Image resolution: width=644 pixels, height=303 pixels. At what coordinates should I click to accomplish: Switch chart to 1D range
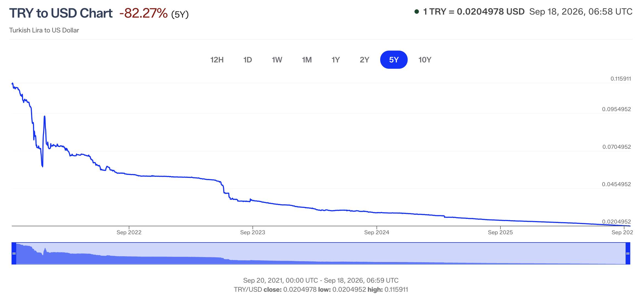point(248,60)
